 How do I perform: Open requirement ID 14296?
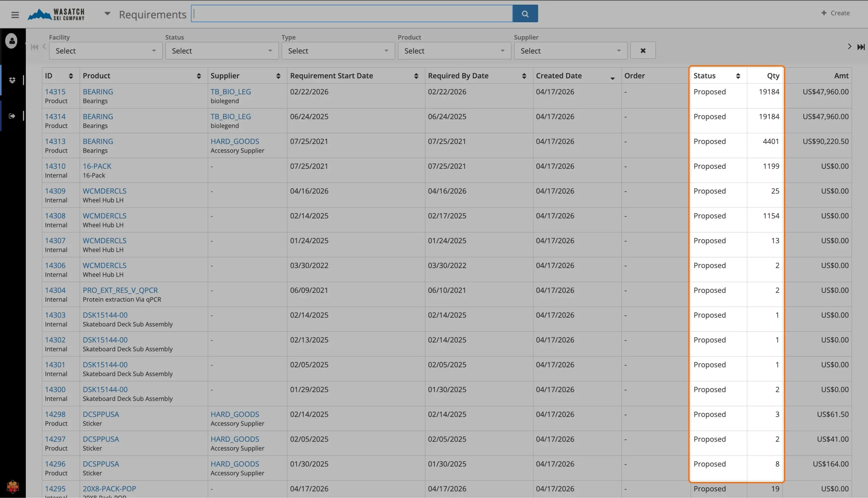(55, 464)
